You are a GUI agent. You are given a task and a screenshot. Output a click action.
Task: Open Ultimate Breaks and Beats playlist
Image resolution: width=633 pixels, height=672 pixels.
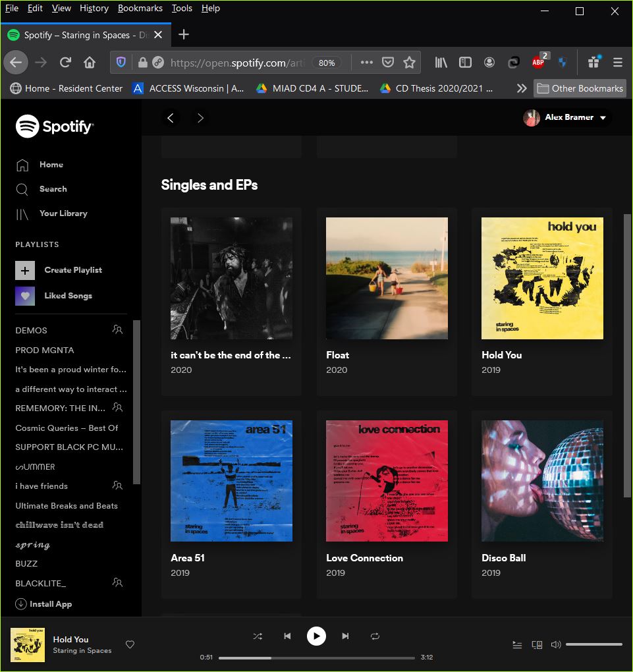pyautogui.click(x=67, y=506)
